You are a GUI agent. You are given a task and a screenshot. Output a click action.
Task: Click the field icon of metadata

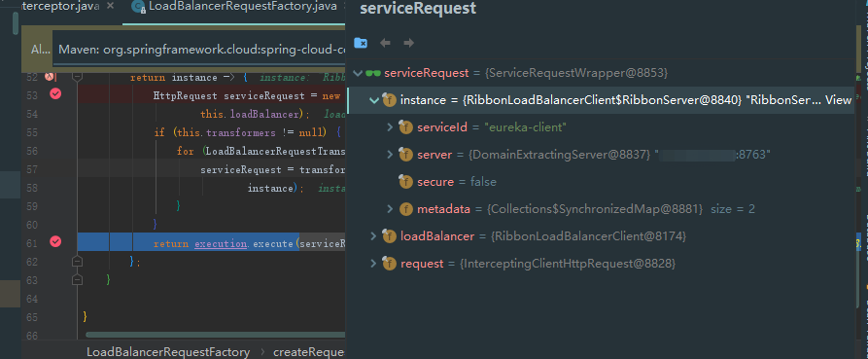(405, 209)
